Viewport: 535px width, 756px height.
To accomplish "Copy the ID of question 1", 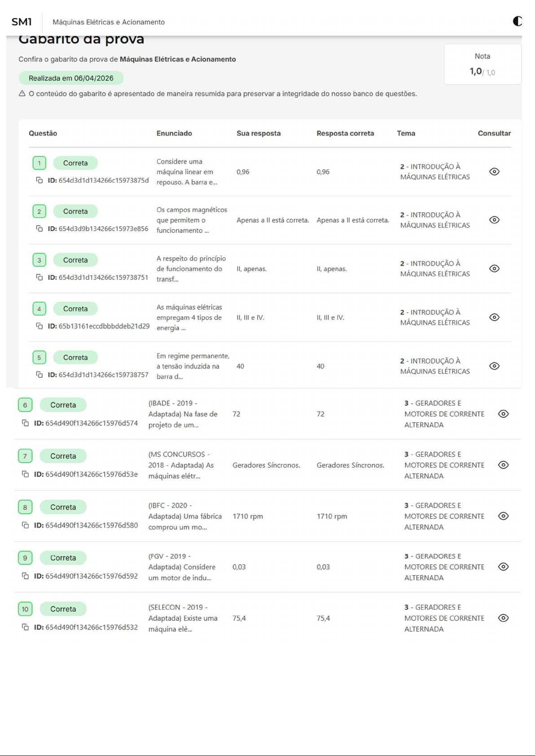I will tap(39, 180).
